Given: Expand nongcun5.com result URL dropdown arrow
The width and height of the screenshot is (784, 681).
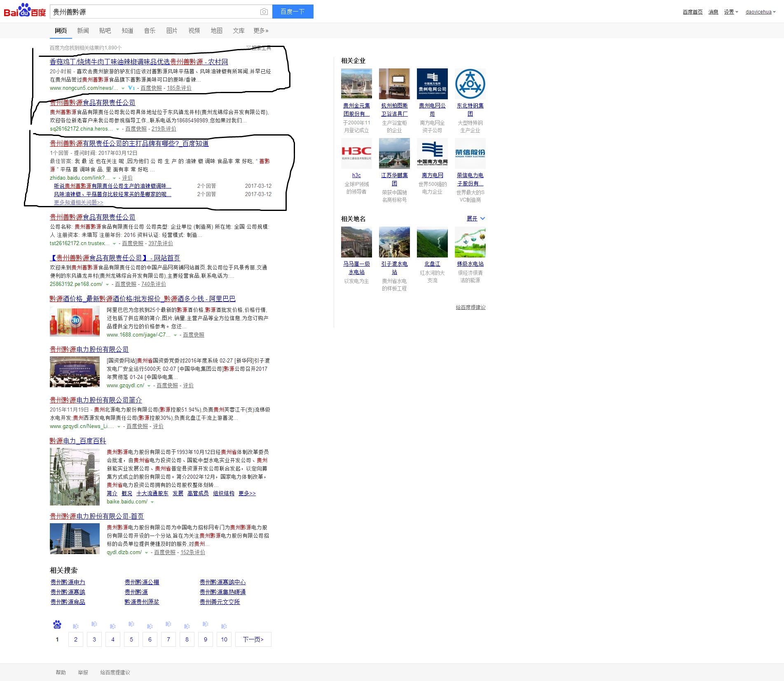Looking at the screenshot, I should (x=123, y=88).
